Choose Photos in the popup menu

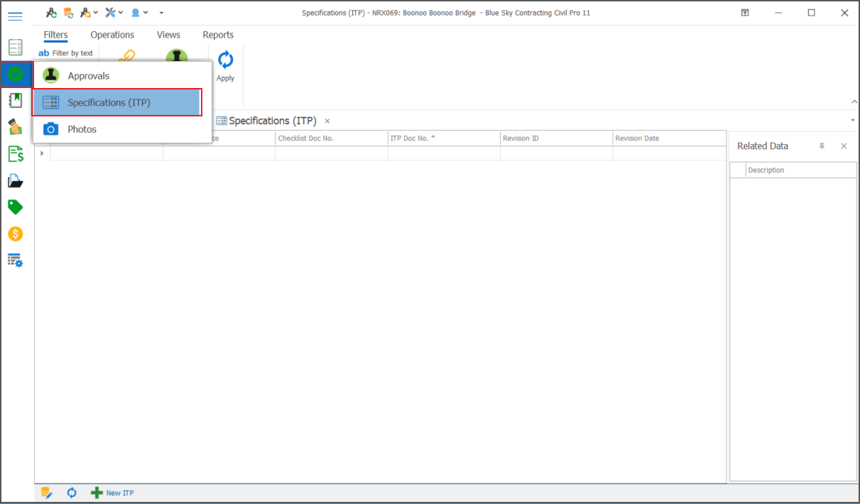(x=82, y=129)
